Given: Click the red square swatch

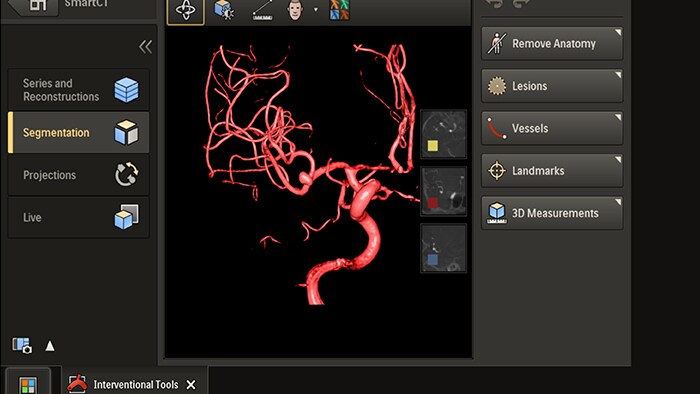Looking at the screenshot, I should (x=433, y=203).
